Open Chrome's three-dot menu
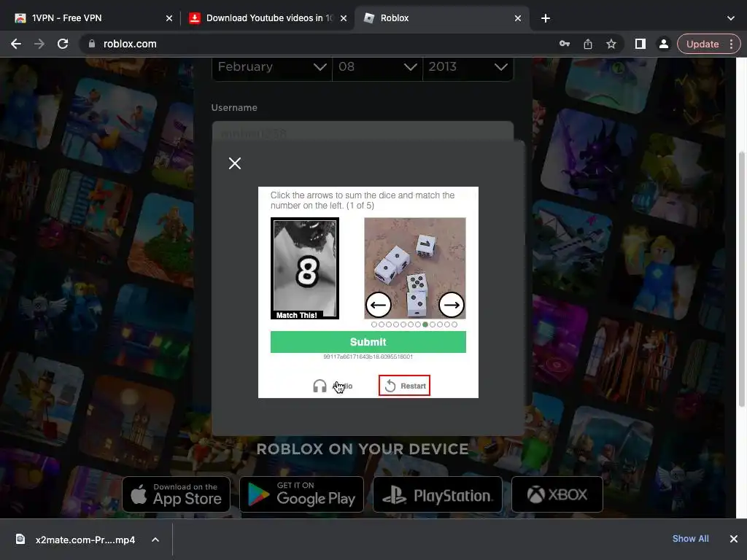Image resolution: width=747 pixels, height=560 pixels. 731,44
